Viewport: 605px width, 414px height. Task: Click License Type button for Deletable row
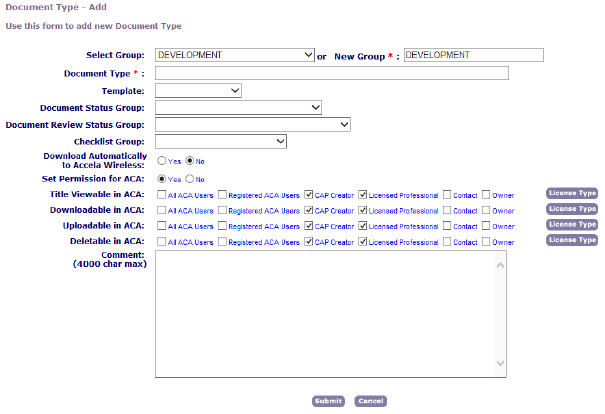572,240
